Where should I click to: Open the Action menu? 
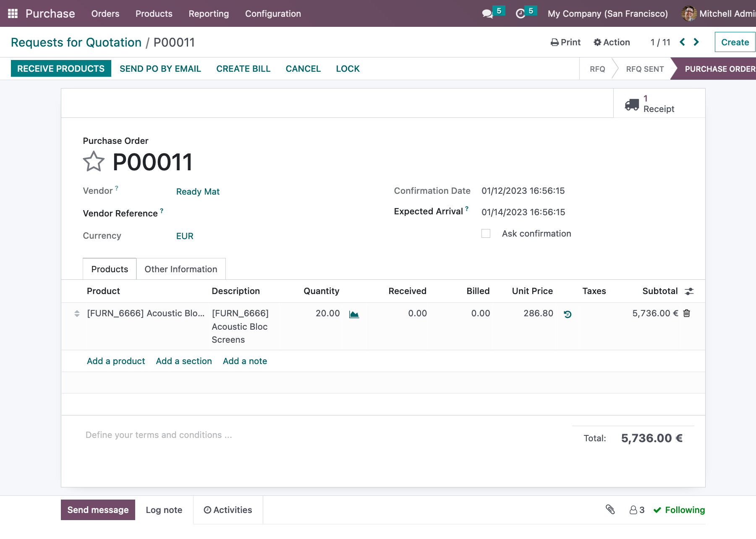click(x=612, y=42)
